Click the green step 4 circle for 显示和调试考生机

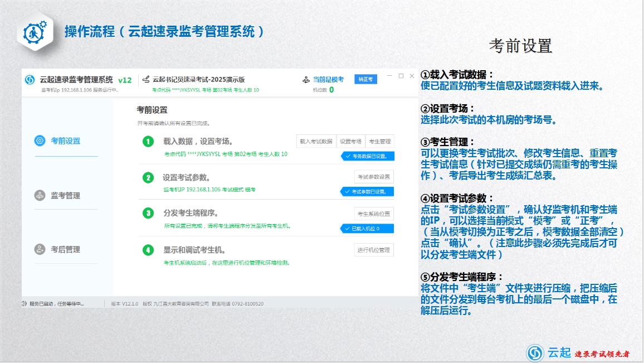click(x=148, y=250)
